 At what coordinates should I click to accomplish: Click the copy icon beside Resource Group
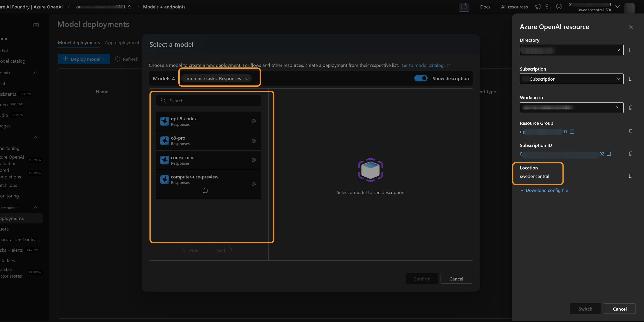[631, 131]
